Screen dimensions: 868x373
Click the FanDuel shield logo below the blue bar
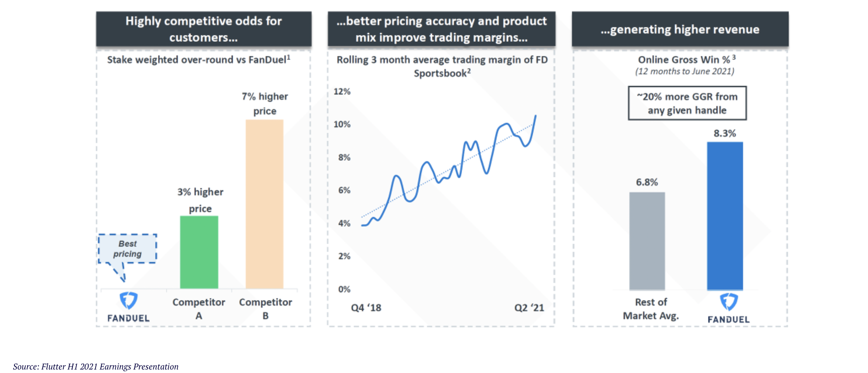(729, 302)
